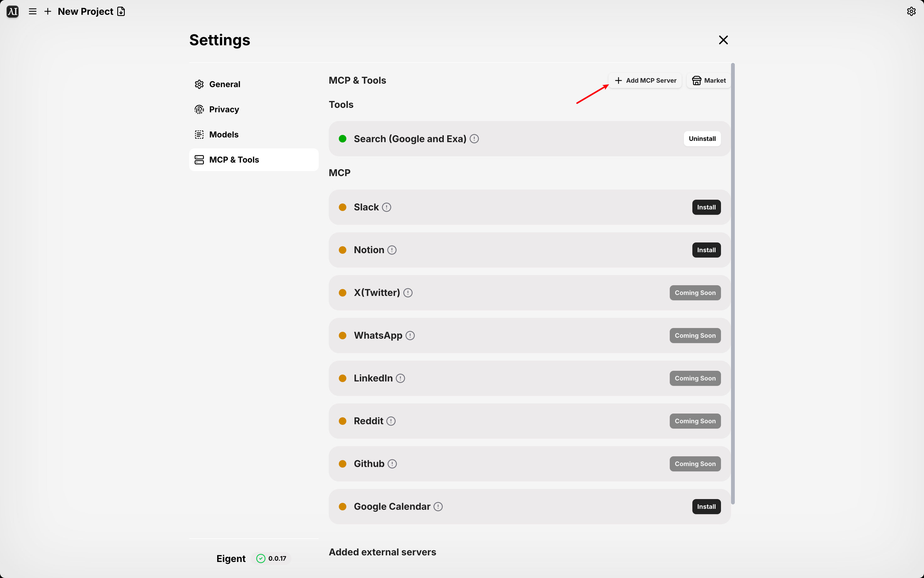Show info icon next to Slack
The height and width of the screenshot is (578, 924).
tap(387, 207)
